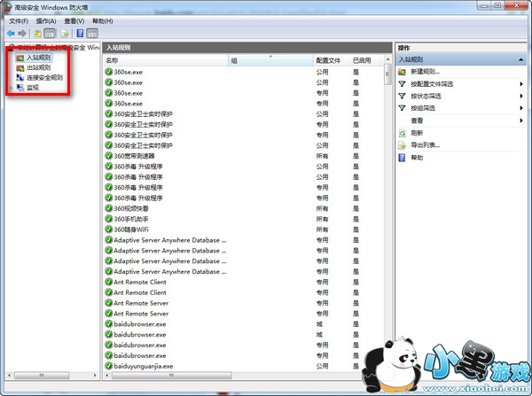The width and height of the screenshot is (532, 396).
Task: Click the green check icon beside 360手机助手
Action: click(108, 219)
